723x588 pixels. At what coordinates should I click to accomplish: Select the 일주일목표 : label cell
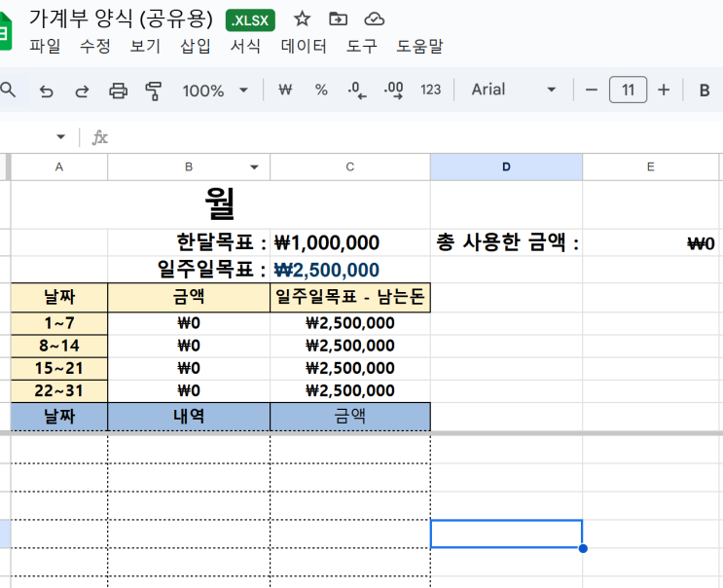(x=189, y=270)
